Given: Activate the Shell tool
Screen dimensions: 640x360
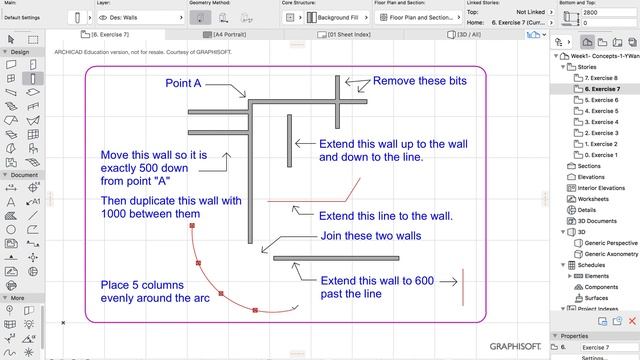Looking at the screenshot, I should (x=33, y=120).
